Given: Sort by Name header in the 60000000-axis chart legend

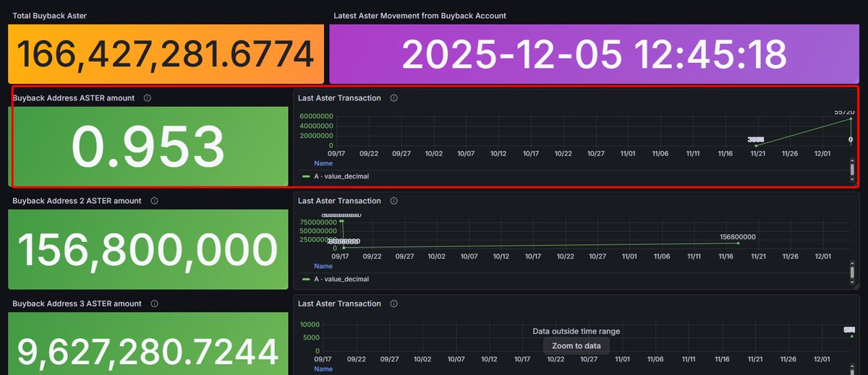Looking at the screenshot, I should pyautogui.click(x=323, y=163).
